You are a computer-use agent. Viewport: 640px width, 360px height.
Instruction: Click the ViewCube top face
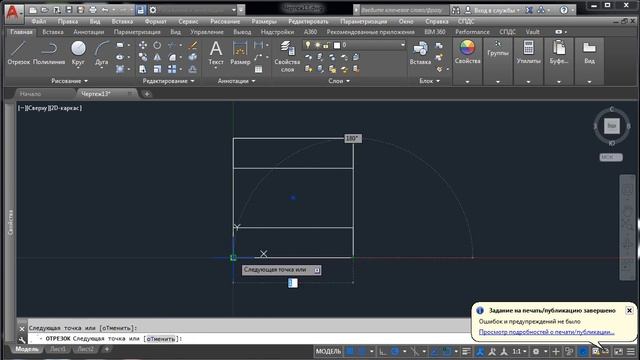(x=611, y=126)
